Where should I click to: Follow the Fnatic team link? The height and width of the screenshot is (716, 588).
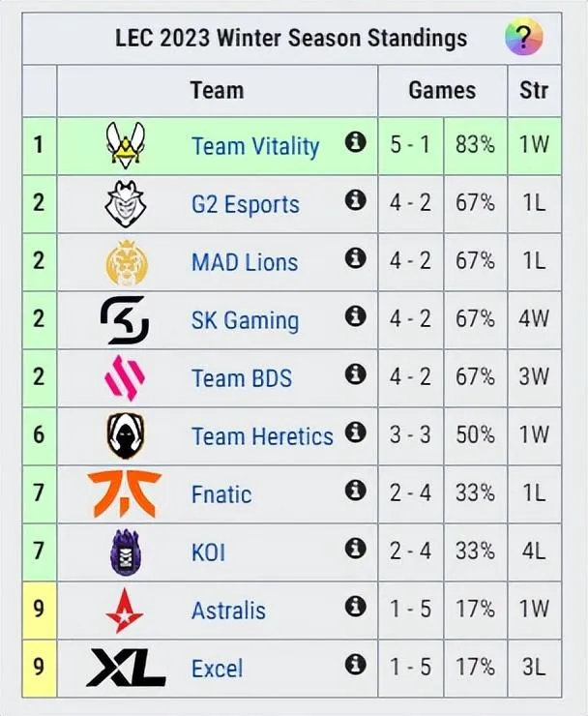click(x=221, y=494)
